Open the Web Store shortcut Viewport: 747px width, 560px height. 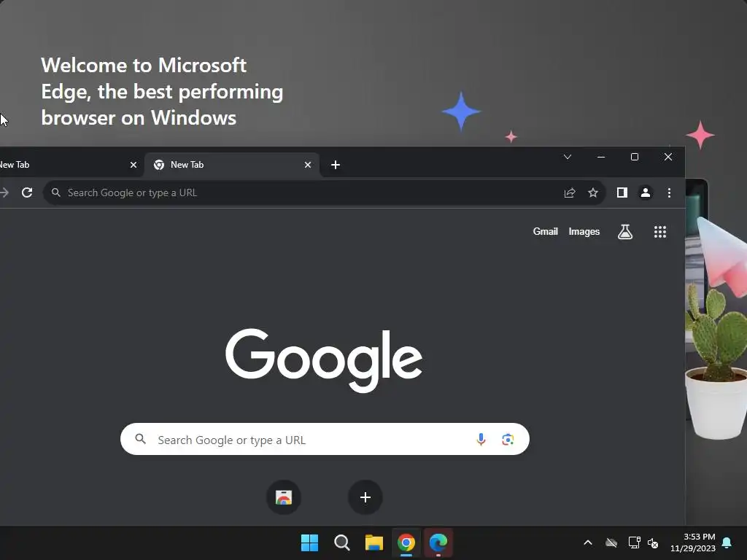tap(284, 497)
